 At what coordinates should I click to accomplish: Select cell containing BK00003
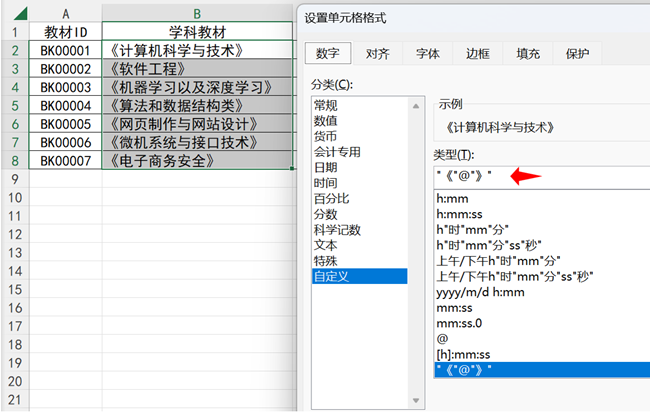click(x=66, y=87)
